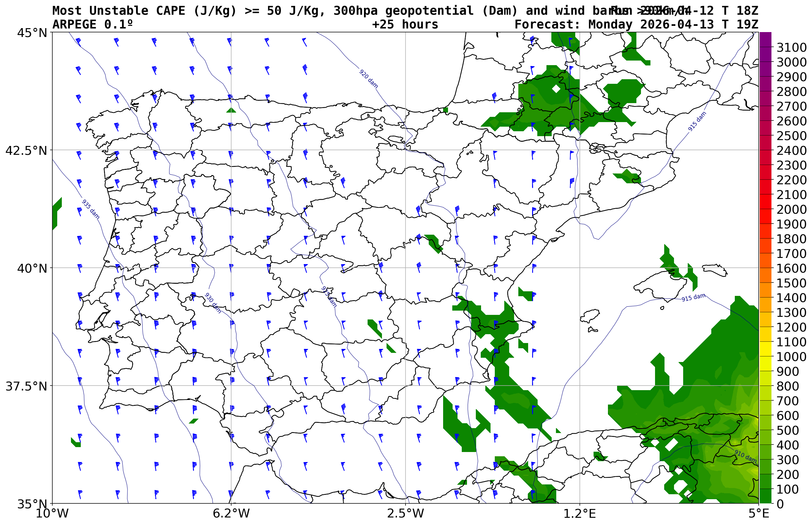
Task: Click the +25 hours forecast lead text
Action: coord(405,25)
